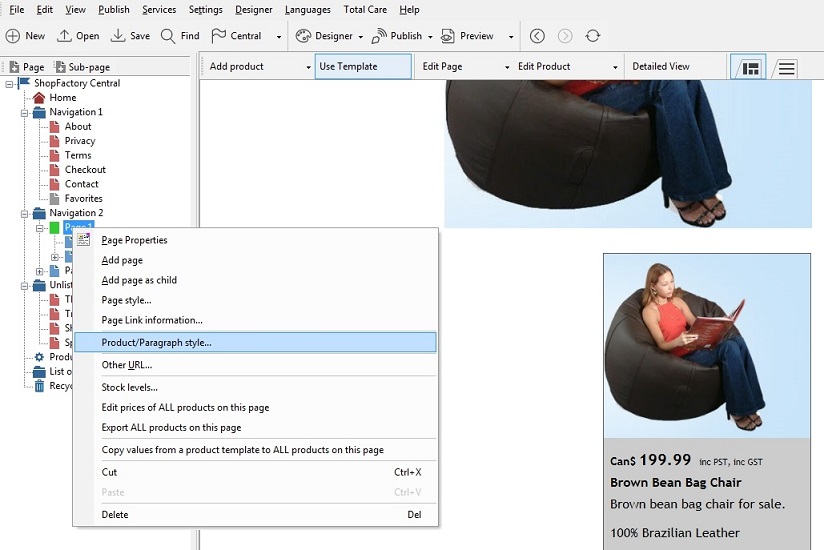Toggle the Detailed View option

click(661, 67)
